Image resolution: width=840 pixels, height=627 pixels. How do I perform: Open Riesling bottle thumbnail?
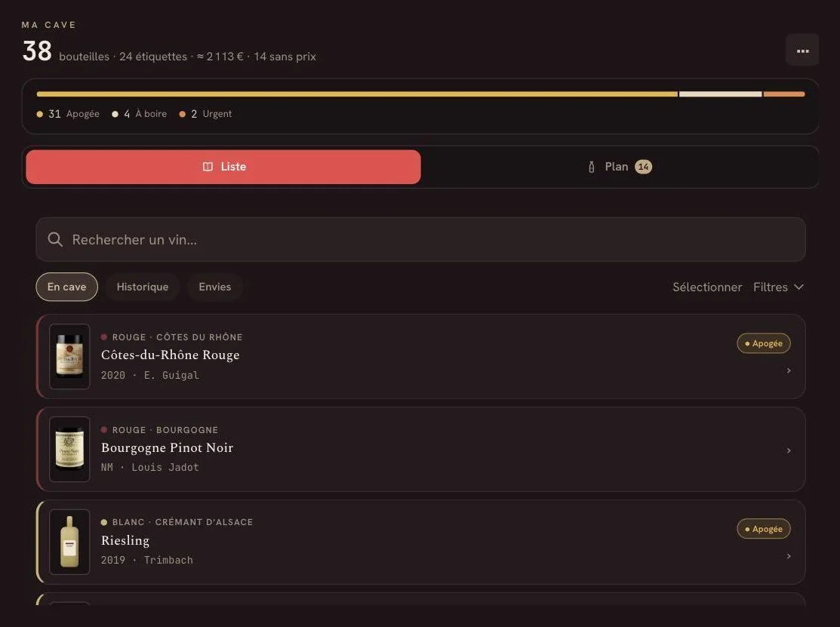69,541
